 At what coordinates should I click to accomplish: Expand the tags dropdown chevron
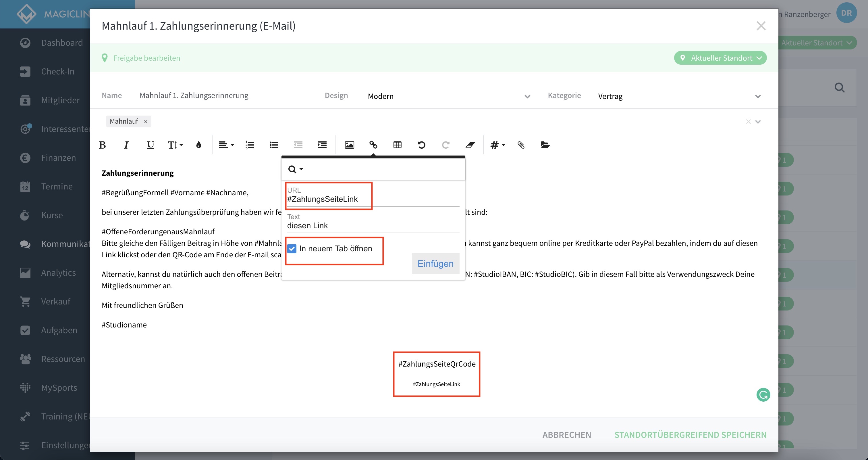pos(758,122)
